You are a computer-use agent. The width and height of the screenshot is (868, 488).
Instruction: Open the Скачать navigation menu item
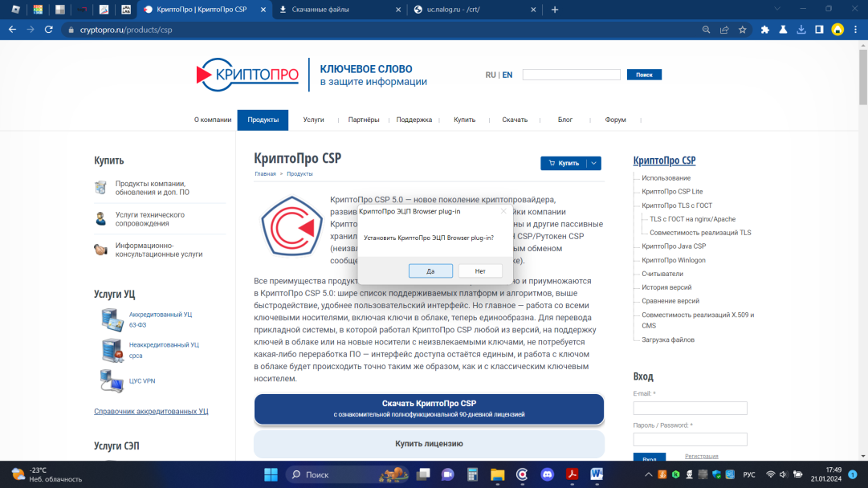[515, 120]
